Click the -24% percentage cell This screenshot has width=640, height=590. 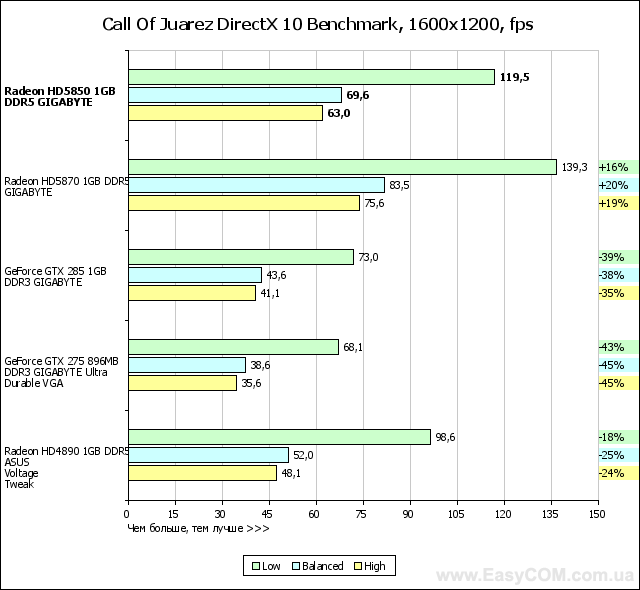(x=618, y=473)
